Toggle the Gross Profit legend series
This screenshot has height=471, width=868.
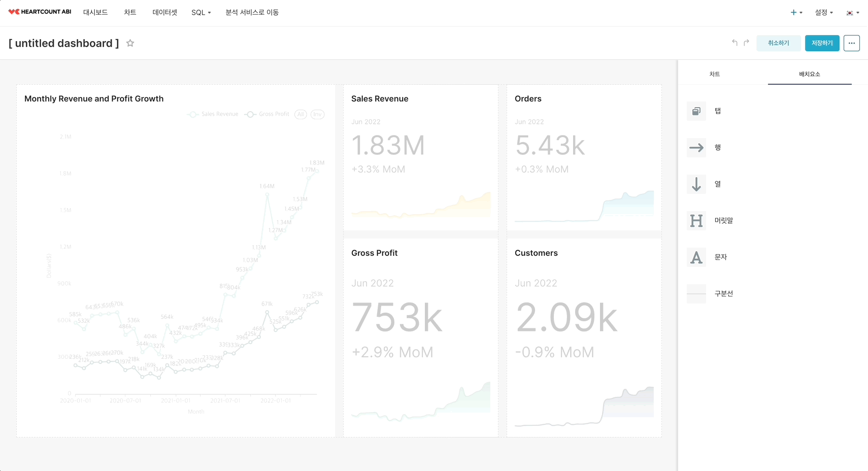click(267, 114)
